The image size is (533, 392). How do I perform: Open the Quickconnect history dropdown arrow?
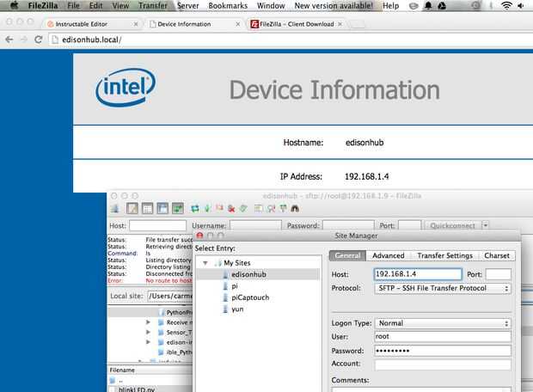(x=486, y=225)
